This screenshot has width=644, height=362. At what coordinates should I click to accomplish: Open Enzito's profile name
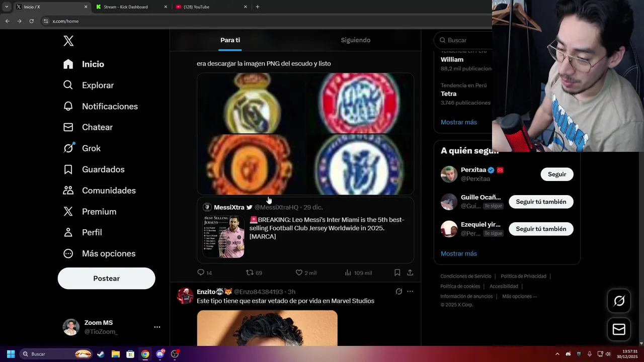[214, 292]
